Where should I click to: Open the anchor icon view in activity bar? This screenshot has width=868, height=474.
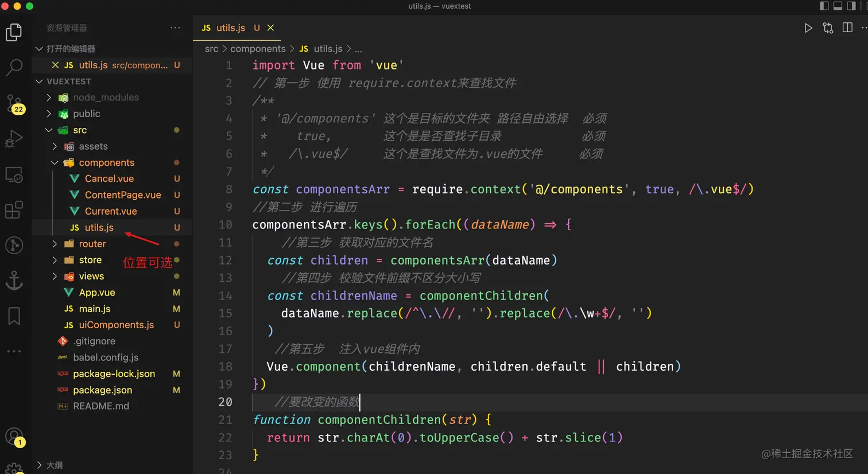pyautogui.click(x=14, y=281)
